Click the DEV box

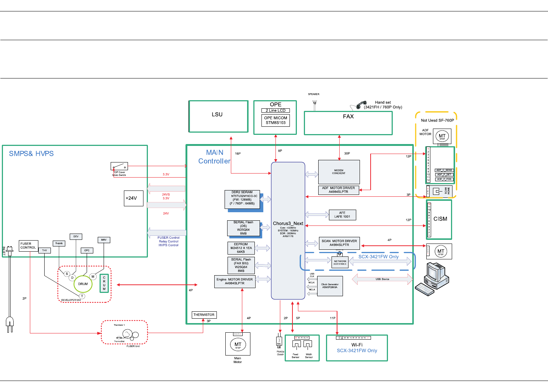76,237
